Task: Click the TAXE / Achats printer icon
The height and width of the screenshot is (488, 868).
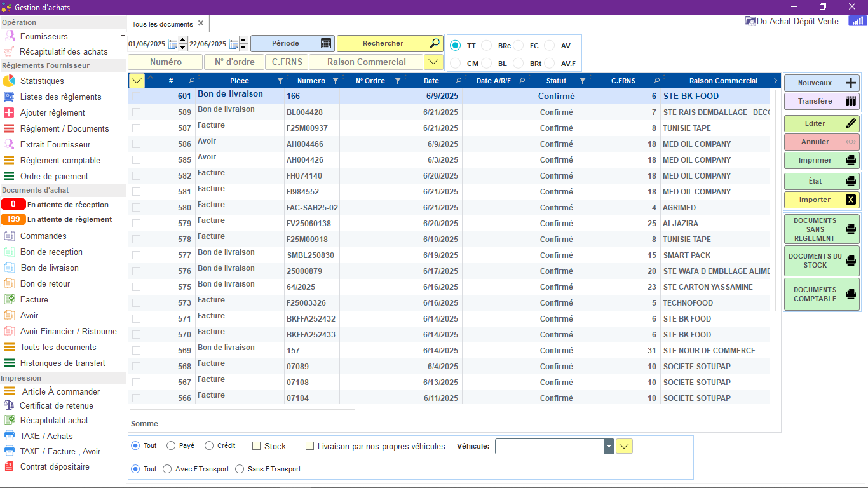Action: pos(9,436)
